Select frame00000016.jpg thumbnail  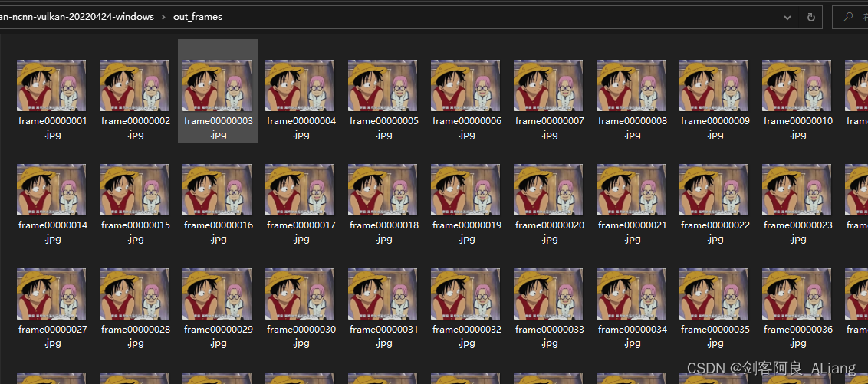click(x=217, y=190)
